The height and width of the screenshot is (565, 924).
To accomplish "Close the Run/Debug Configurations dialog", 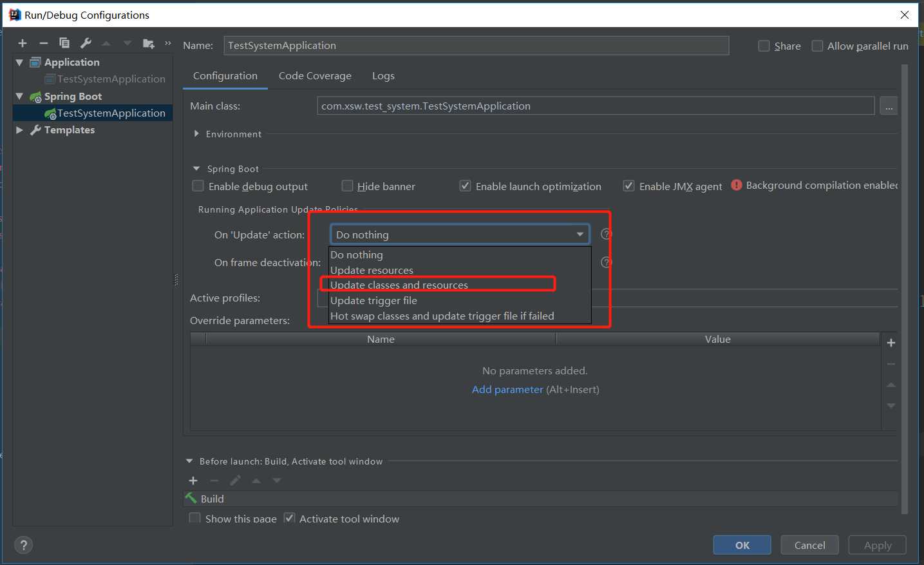I will pyautogui.click(x=905, y=15).
